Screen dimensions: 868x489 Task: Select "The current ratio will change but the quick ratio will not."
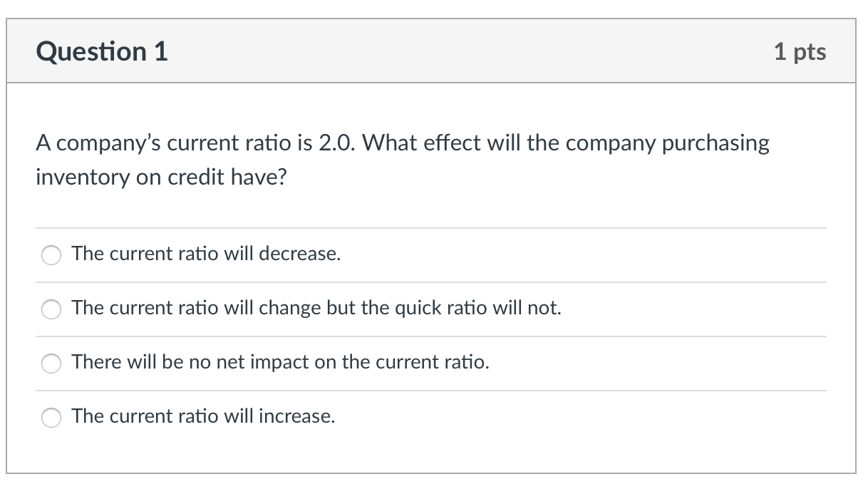pyautogui.click(x=51, y=309)
